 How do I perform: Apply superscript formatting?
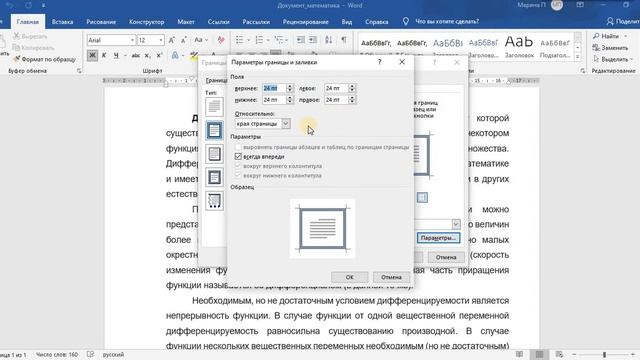[159, 55]
